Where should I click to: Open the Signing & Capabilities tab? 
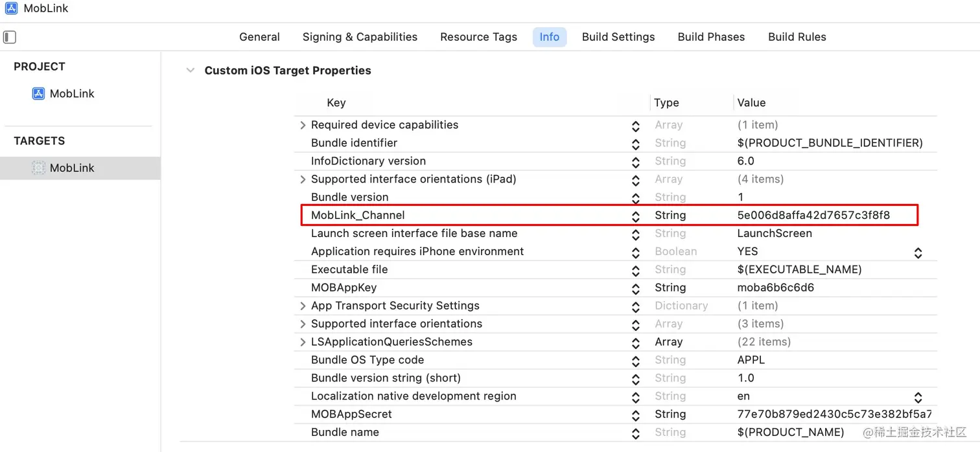pos(360,37)
